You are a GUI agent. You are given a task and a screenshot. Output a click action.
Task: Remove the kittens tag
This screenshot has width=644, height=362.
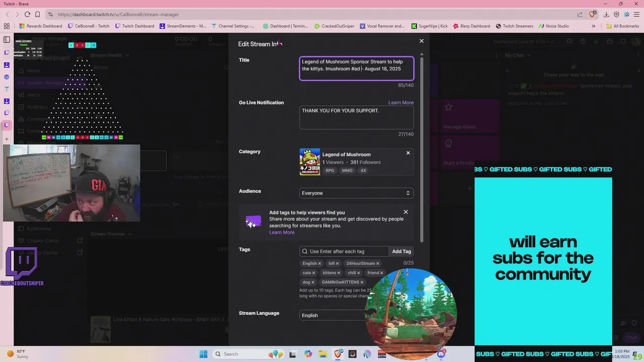click(x=339, y=273)
